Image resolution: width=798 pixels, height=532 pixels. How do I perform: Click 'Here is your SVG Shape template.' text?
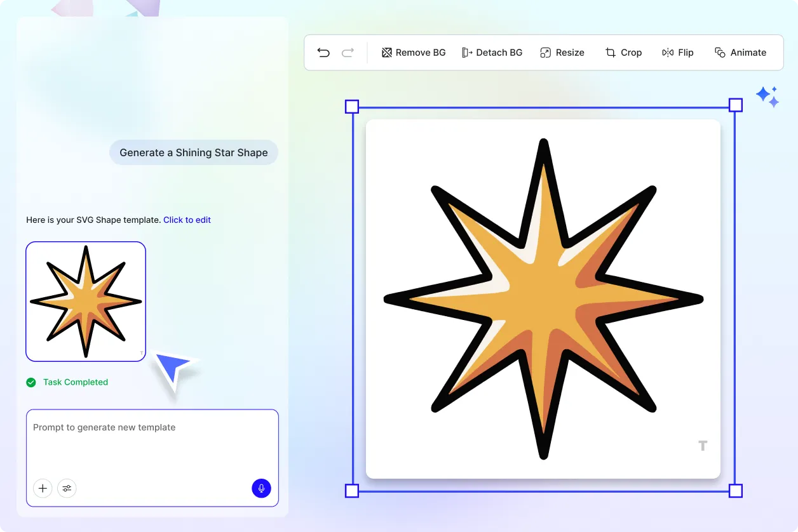pyautogui.click(x=93, y=220)
